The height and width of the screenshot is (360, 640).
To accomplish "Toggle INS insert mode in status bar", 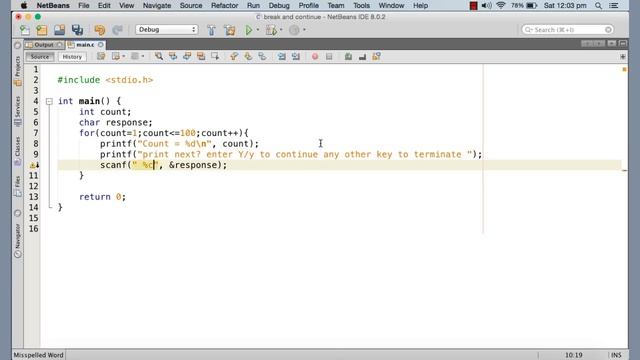I will pyautogui.click(x=616, y=355).
